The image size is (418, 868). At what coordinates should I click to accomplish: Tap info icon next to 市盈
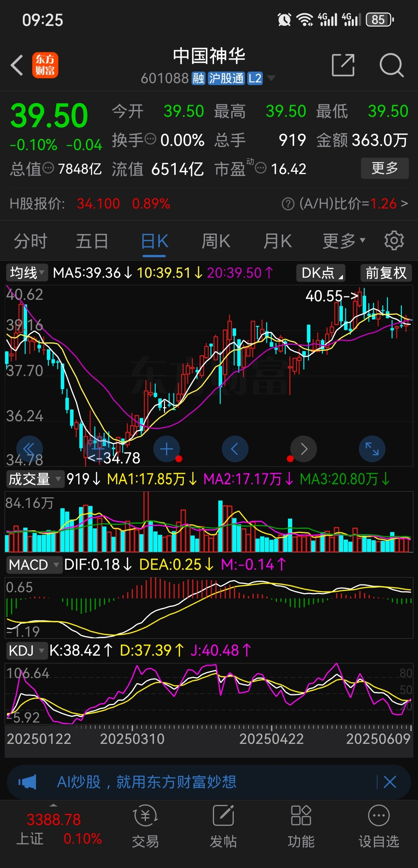pos(261,168)
